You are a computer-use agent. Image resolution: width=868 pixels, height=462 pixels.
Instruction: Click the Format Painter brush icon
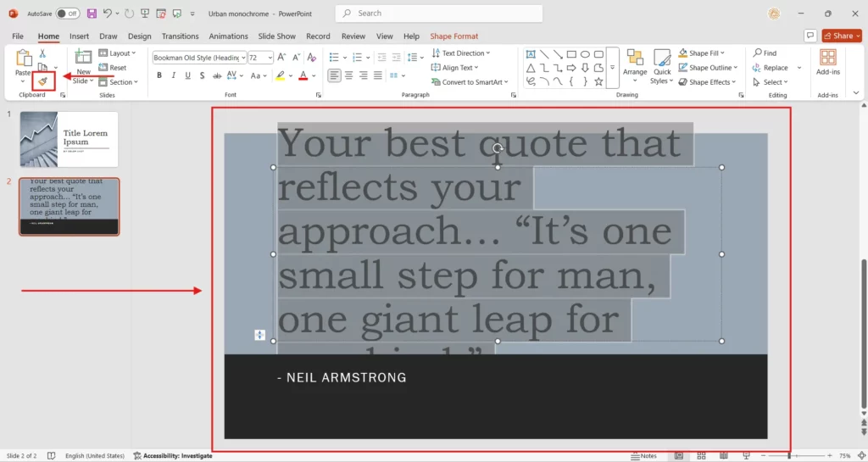[42, 81]
